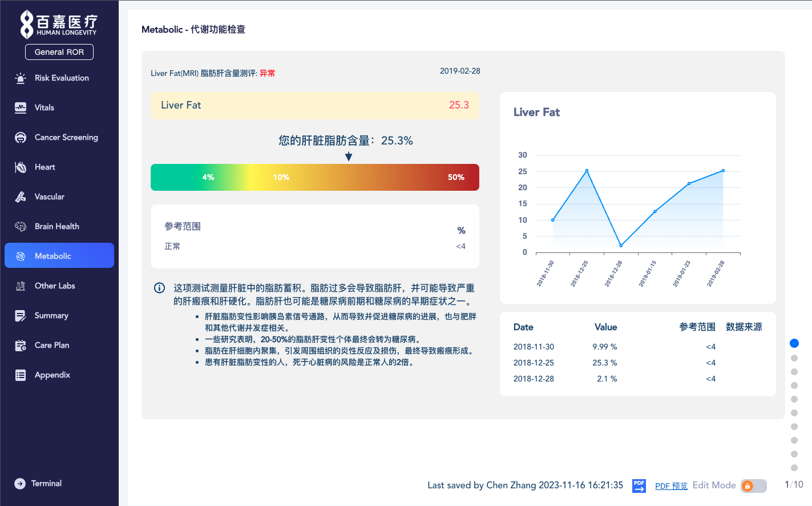Open the PDF 预览 link

(x=671, y=486)
